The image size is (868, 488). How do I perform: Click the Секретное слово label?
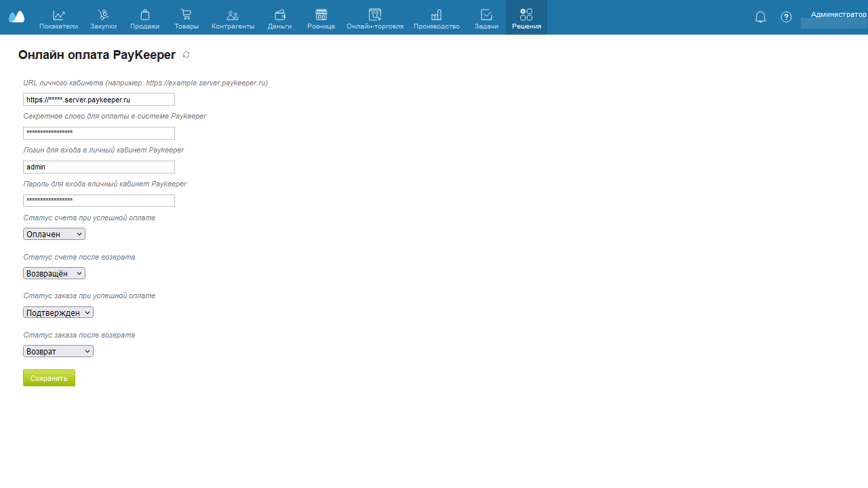[x=115, y=116]
